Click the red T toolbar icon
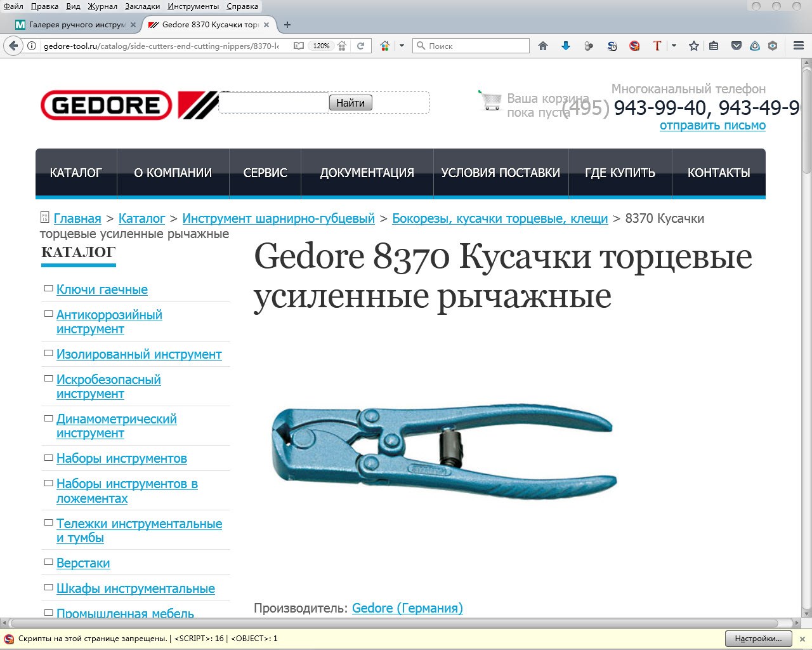 click(x=657, y=46)
